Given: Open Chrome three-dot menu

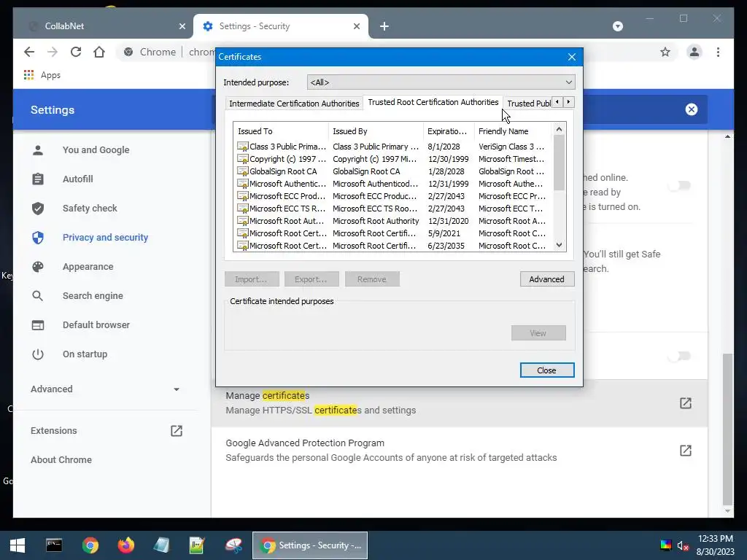Looking at the screenshot, I should (x=718, y=52).
